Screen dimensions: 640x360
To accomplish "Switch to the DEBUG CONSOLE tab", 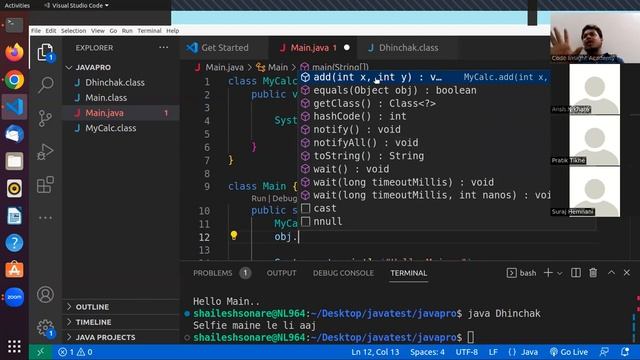I will pyautogui.click(x=343, y=273).
